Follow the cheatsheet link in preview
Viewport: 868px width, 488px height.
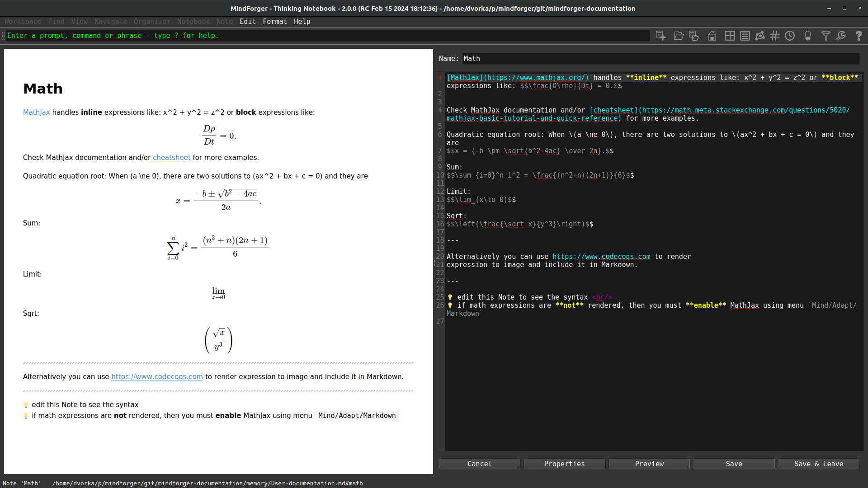coord(171,158)
